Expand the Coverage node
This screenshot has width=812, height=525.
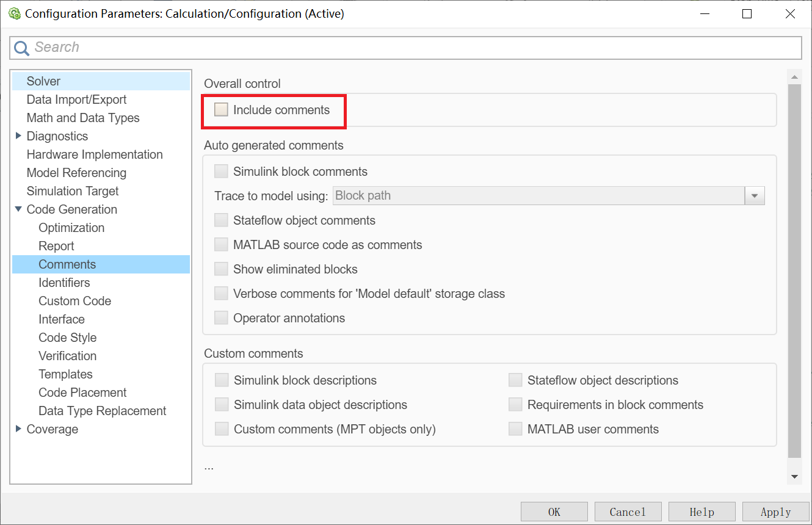(x=18, y=429)
